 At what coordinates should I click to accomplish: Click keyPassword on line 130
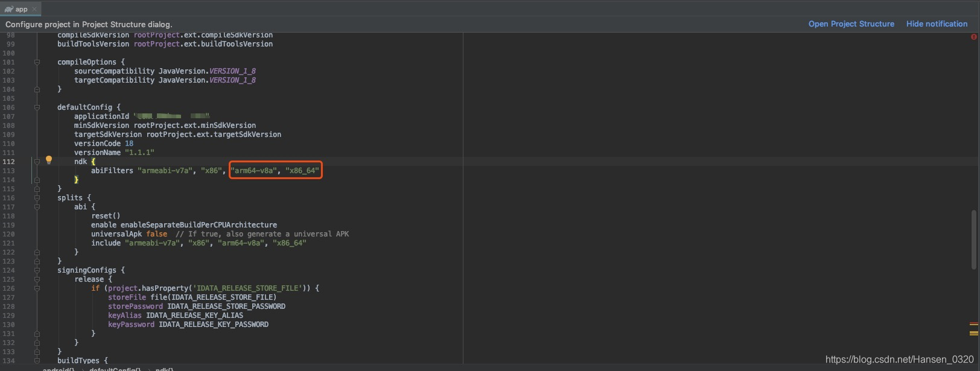coord(131,325)
